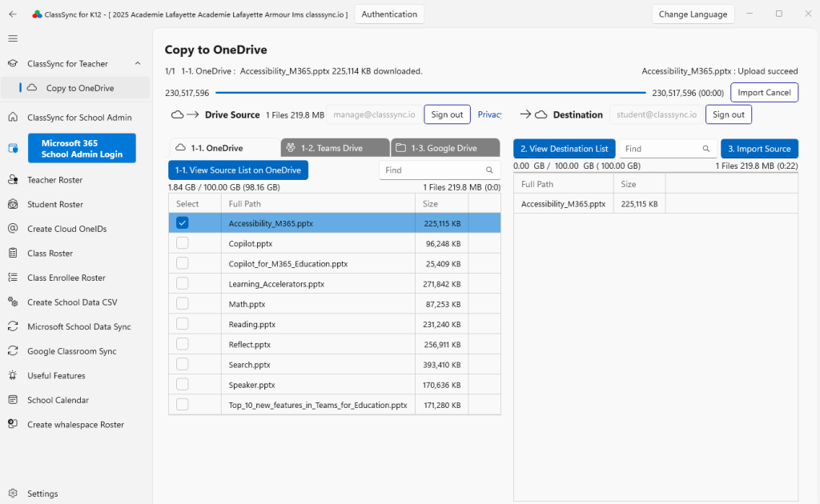Click the Drive Source cloud arrow icon

point(185,114)
